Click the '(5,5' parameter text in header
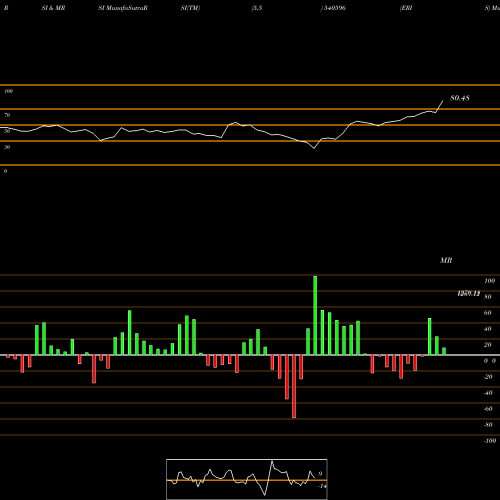This screenshot has width=500, height=500. (257, 8)
